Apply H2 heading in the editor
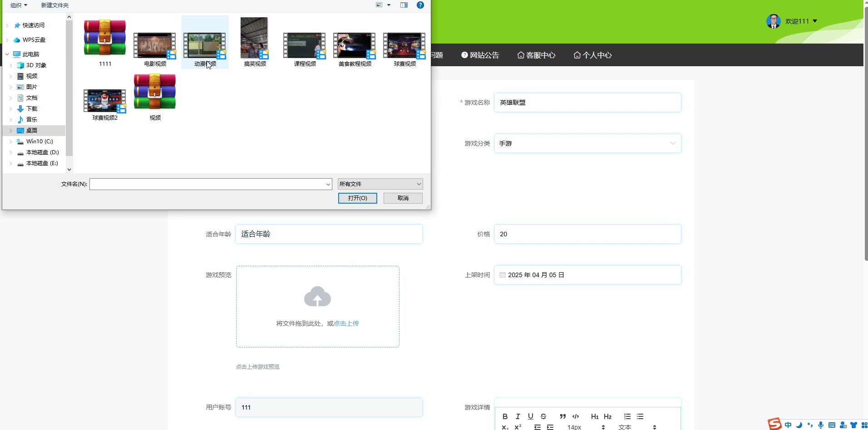868x430 pixels. tap(608, 416)
